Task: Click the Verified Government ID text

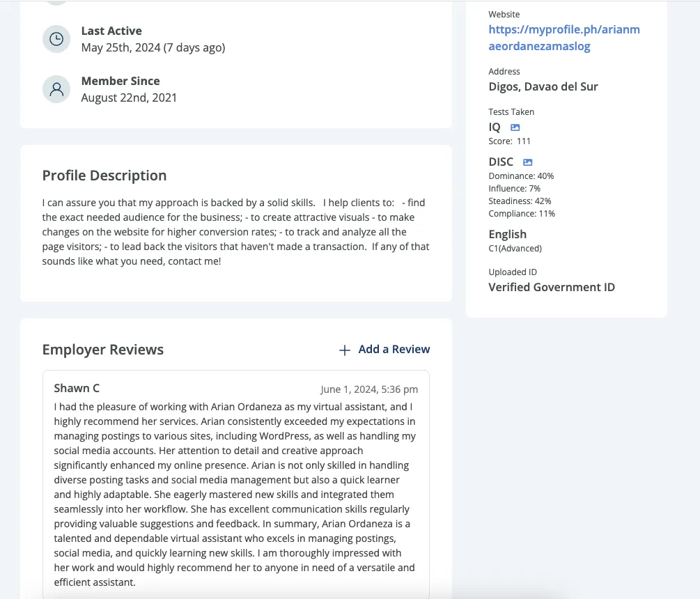Action: pos(552,287)
